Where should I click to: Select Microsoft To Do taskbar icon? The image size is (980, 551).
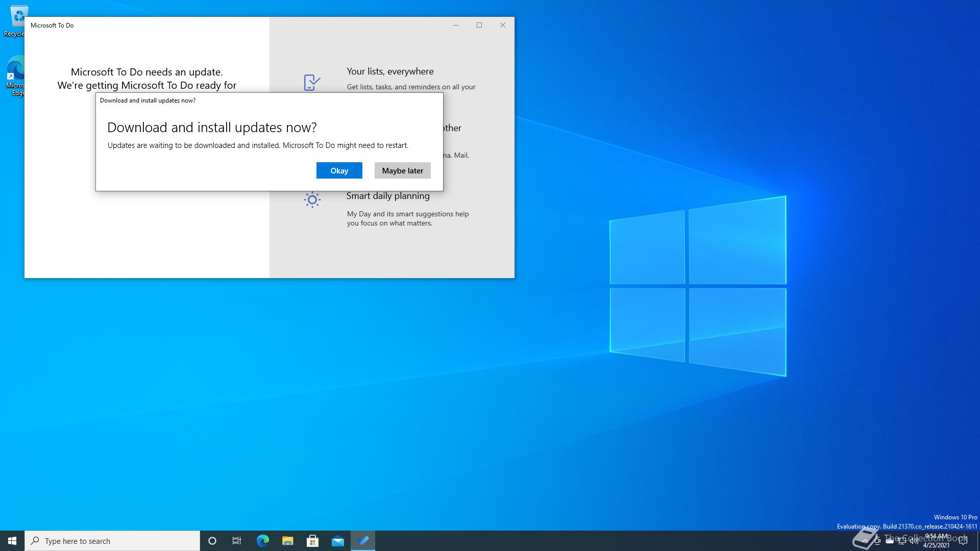(x=363, y=541)
